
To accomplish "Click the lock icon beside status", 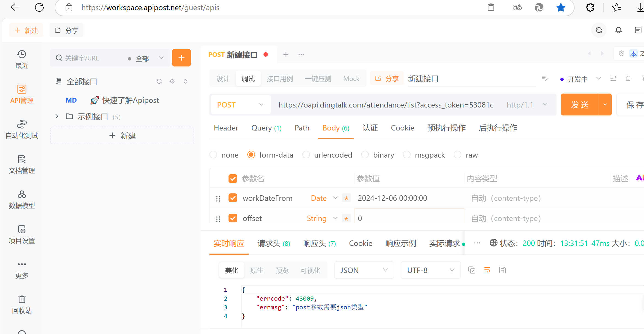I will 628,79.
